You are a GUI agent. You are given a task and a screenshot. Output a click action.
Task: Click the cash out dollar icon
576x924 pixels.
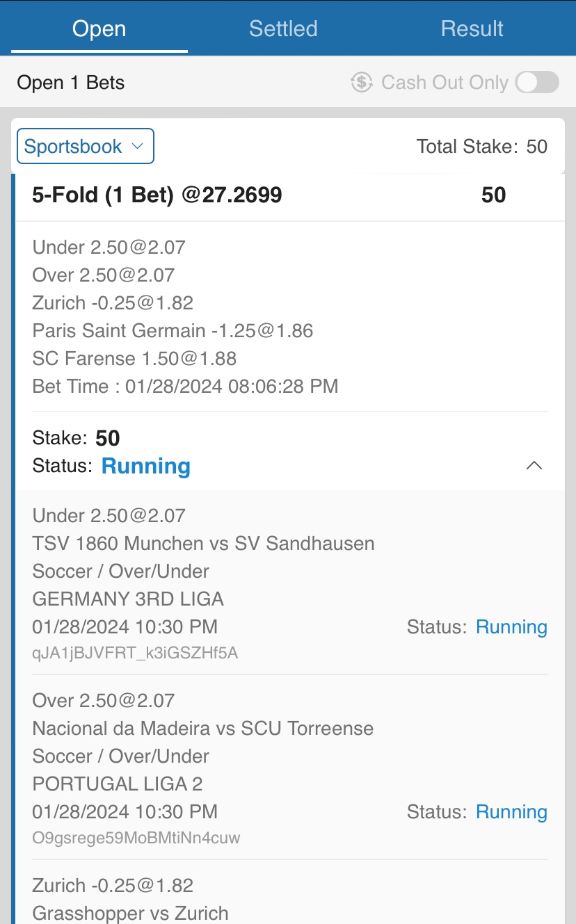click(362, 82)
